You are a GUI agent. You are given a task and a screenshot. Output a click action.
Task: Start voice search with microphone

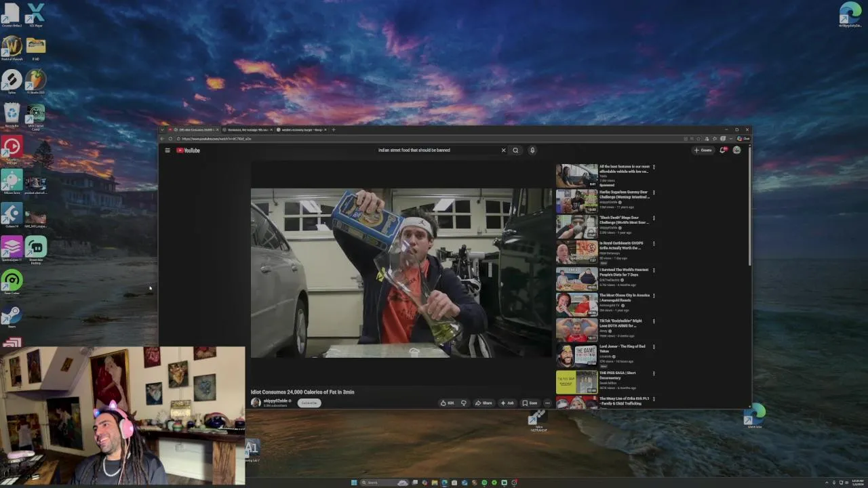pyautogui.click(x=532, y=150)
